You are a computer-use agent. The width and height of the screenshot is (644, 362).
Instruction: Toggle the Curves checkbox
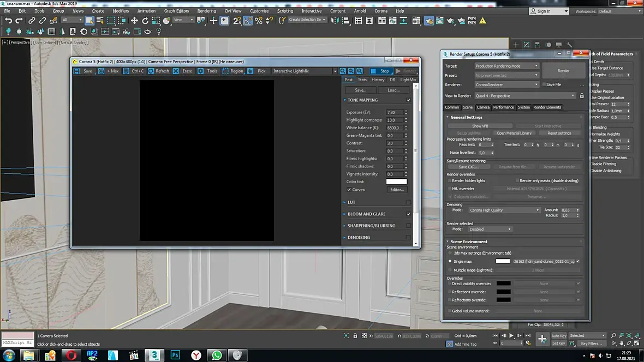point(349,190)
